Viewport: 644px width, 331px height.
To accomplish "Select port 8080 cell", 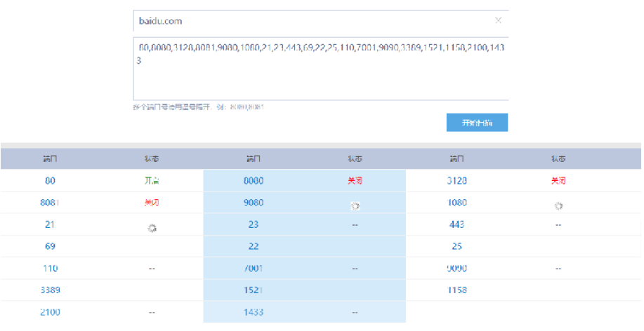I will [254, 180].
